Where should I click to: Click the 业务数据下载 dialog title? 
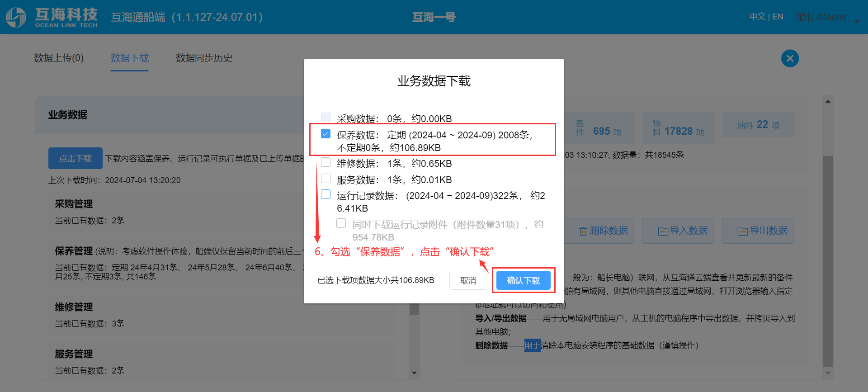(434, 81)
